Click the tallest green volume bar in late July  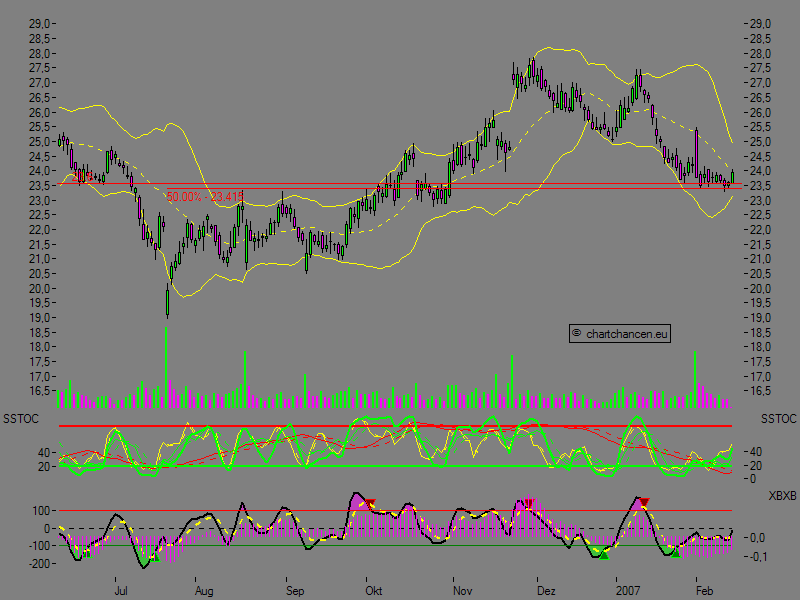166,367
